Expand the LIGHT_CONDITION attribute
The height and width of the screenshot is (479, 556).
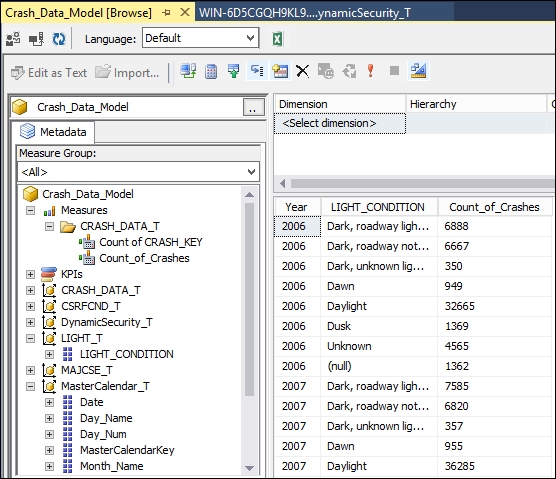point(49,354)
